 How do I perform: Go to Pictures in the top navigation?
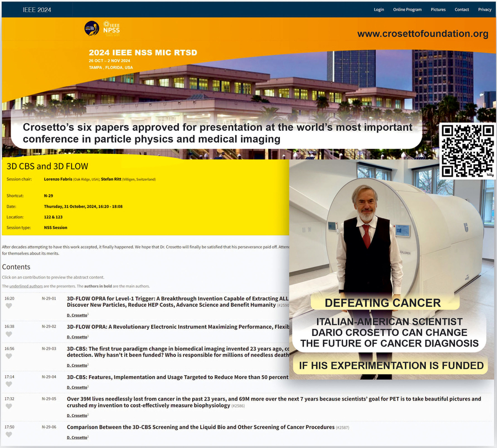438,9
